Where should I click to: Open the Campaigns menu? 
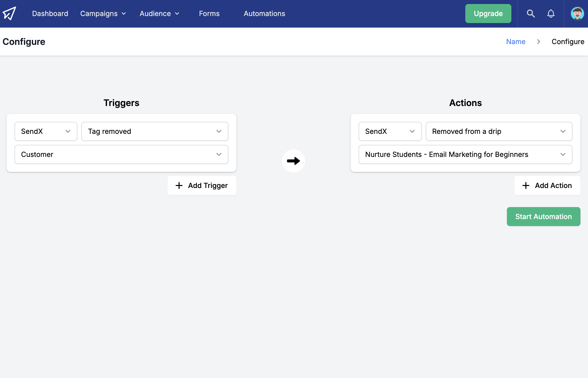[103, 14]
